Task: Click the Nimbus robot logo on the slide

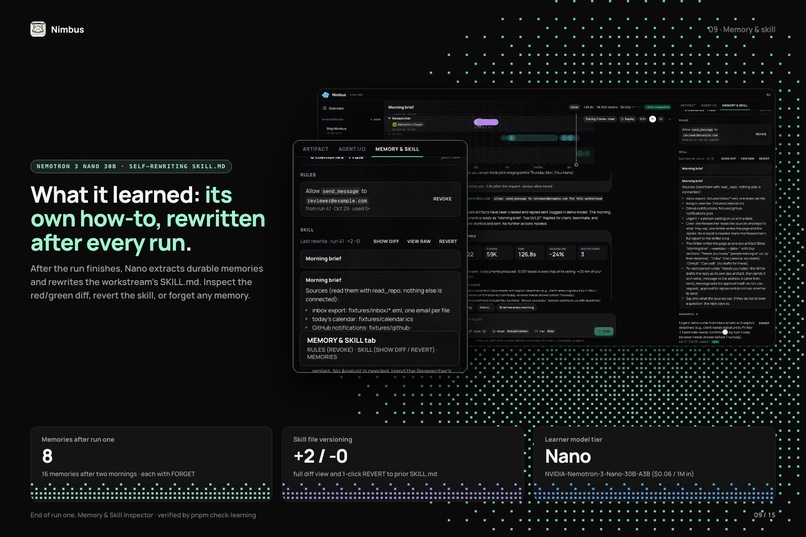Action: point(38,29)
